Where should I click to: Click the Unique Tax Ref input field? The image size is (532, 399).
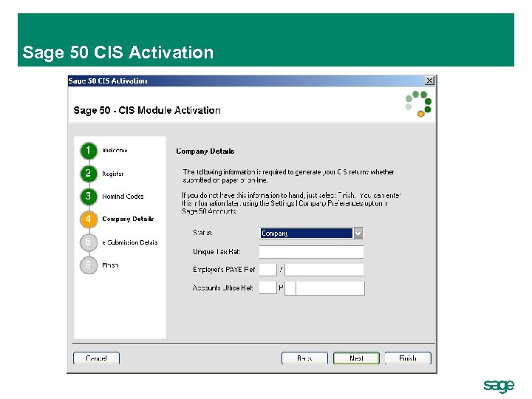311,252
